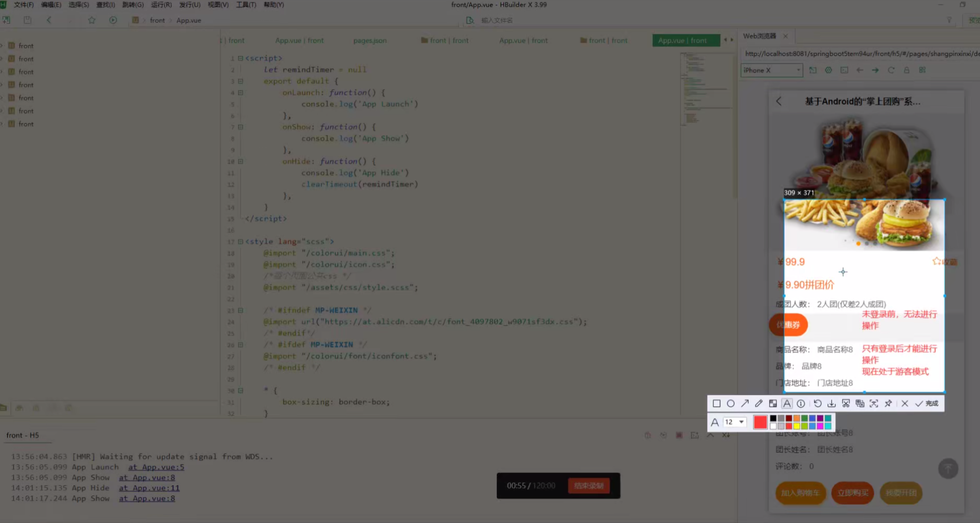980x523 pixels.
Task: Click App.vue in the breadcrumb
Action: (x=189, y=20)
